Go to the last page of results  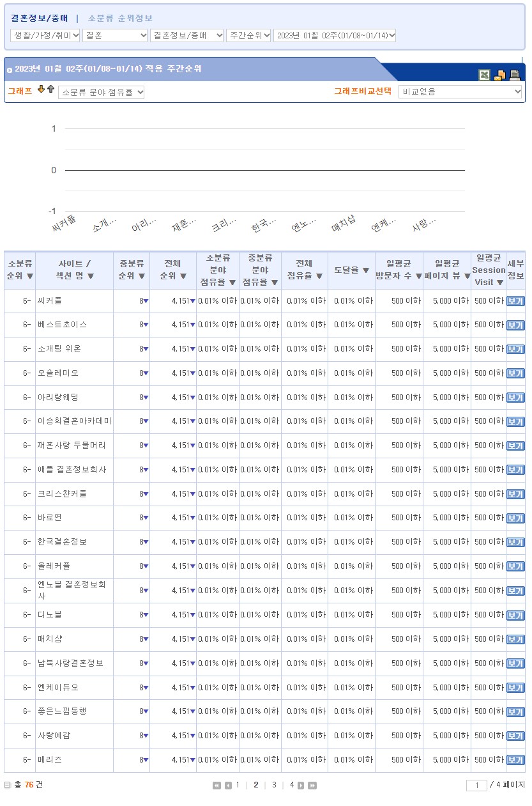click(312, 786)
